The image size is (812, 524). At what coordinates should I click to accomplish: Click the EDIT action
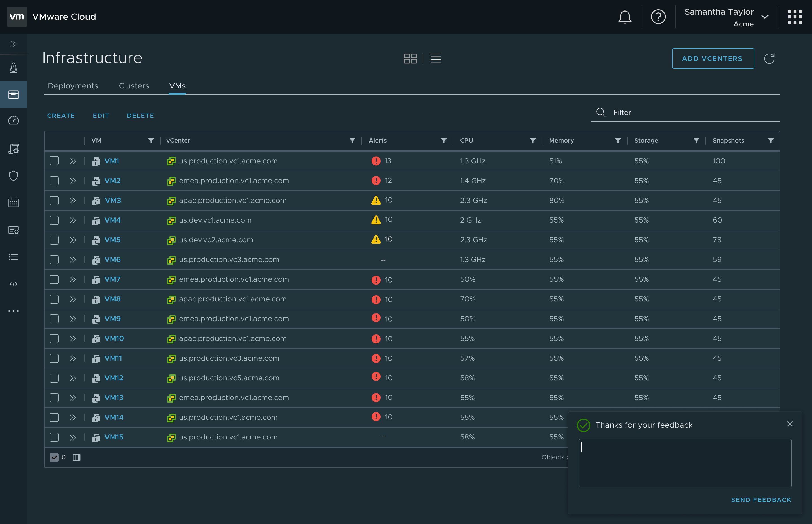point(101,116)
